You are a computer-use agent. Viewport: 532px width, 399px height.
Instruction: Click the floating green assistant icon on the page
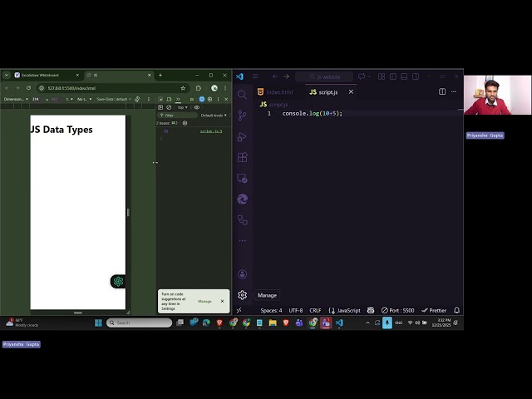click(x=118, y=281)
